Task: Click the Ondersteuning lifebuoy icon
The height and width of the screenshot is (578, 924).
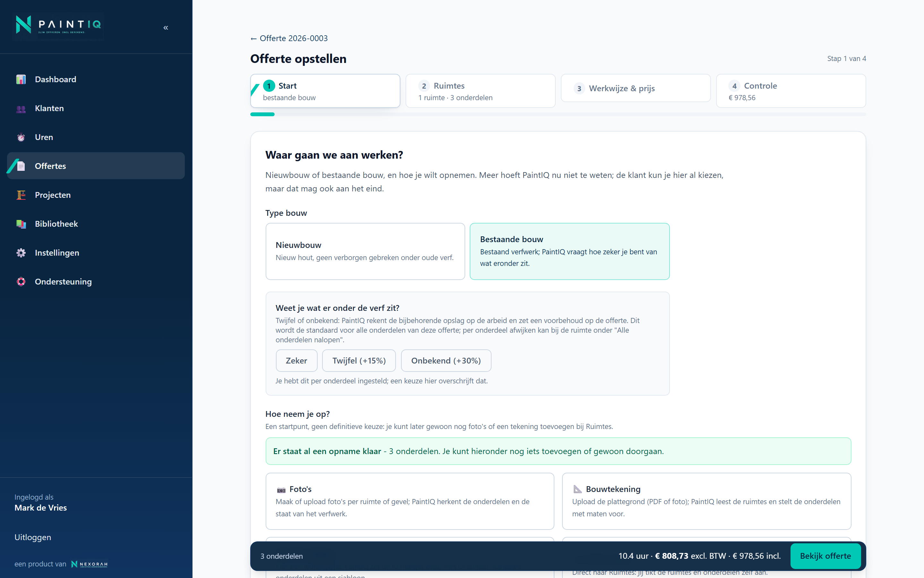Action: coord(21,282)
